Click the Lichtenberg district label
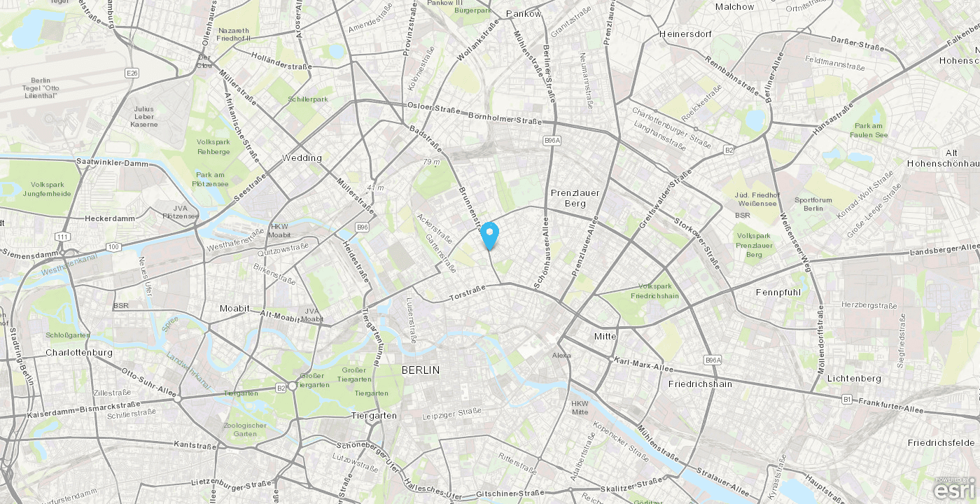Image resolution: width=980 pixels, height=504 pixels. pyautogui.click(x=854, y=378)
